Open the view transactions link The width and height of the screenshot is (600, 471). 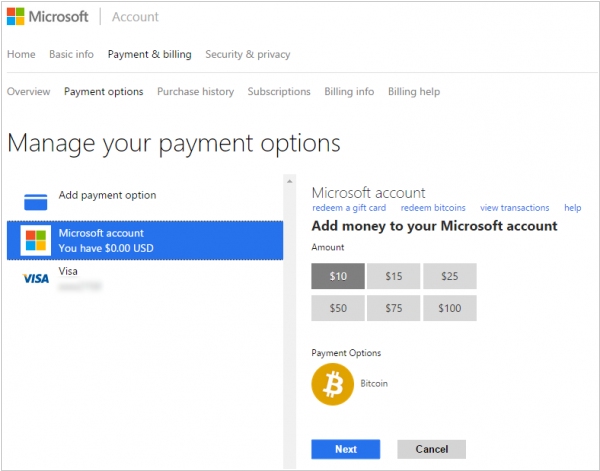[x=514, y=208]
